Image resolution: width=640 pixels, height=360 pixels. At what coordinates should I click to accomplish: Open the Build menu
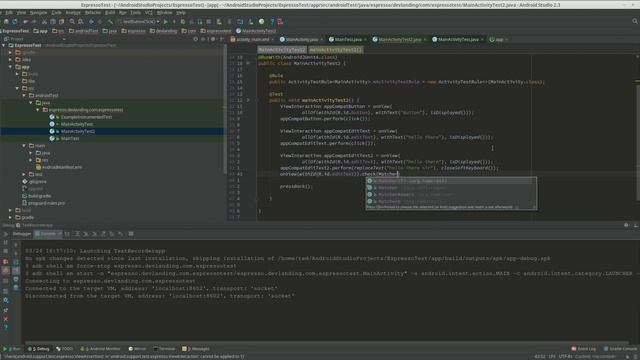tap(110, 13)
